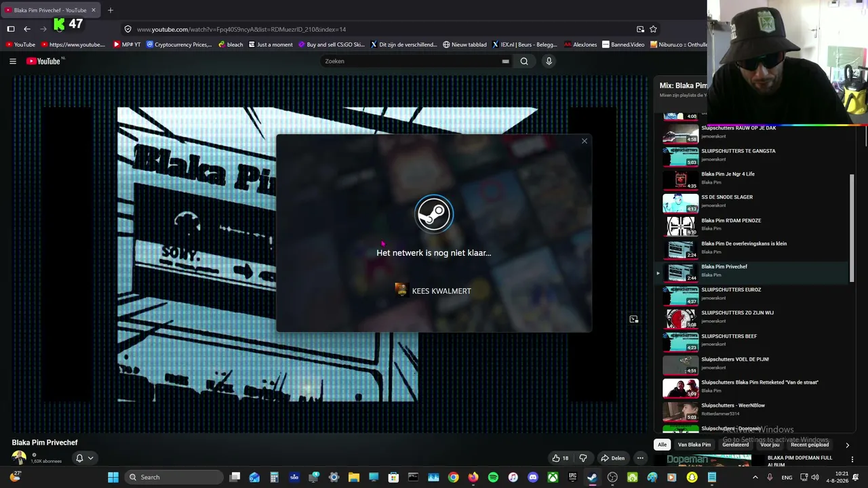Open File Explorer from the taskbar
The image size is (868, 488).
click(353, 477)
